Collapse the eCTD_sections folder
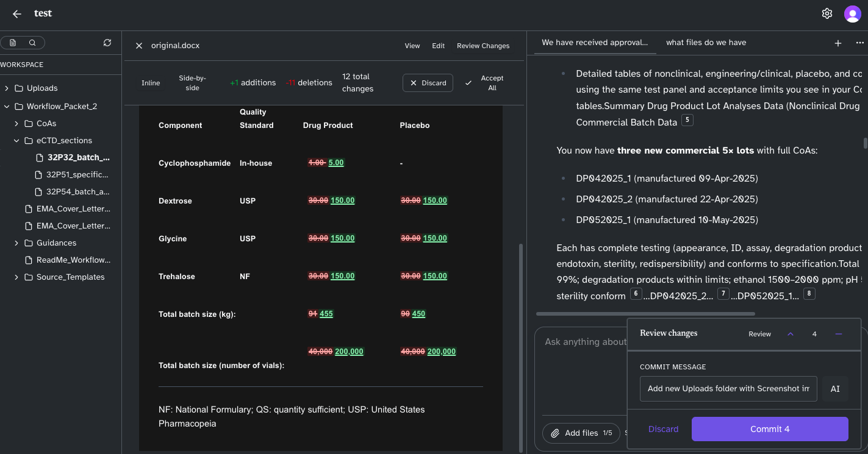868x454 pixels. coord(16,140)
